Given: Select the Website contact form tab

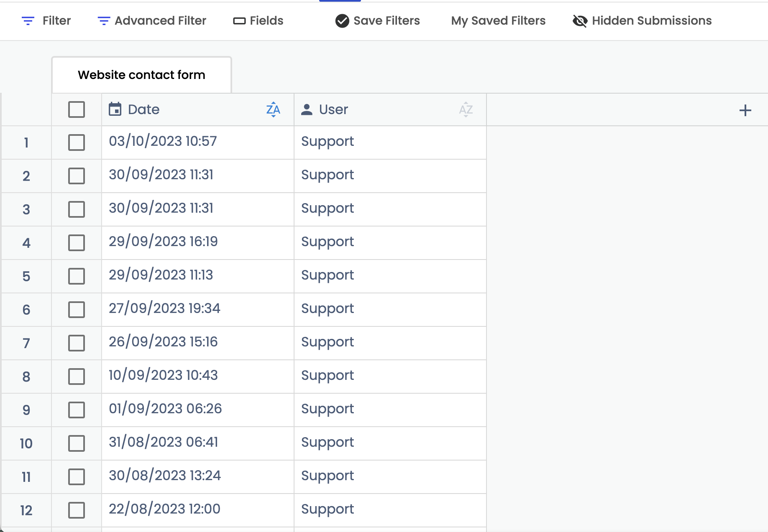Looking at the screenshot, I should (141, 75).
